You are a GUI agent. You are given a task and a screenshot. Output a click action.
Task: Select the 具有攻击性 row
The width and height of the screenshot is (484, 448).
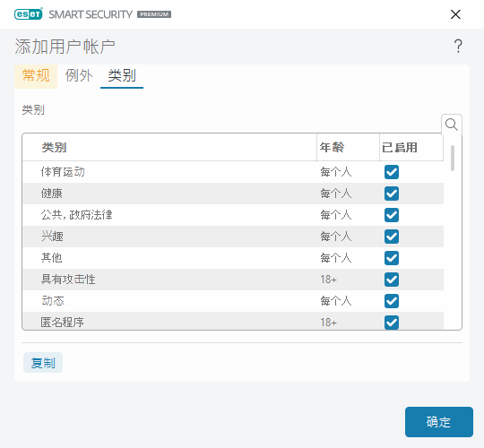(x=233, y=280)
